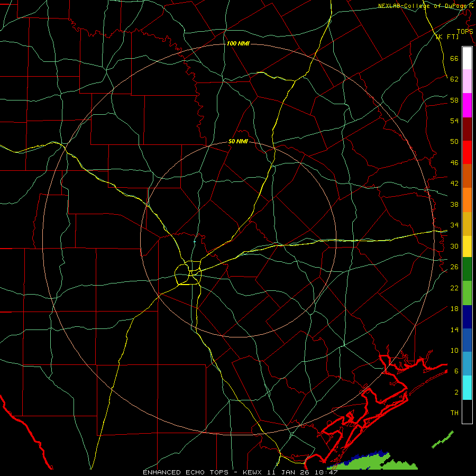Click the bright red legend swatch
Screen dimensions: 476x476
(x=467, y=152)
